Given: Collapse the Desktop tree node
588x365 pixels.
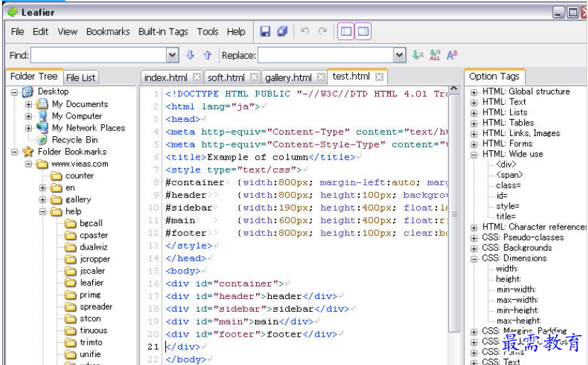Looking at the screenshot, I should 14,92.
